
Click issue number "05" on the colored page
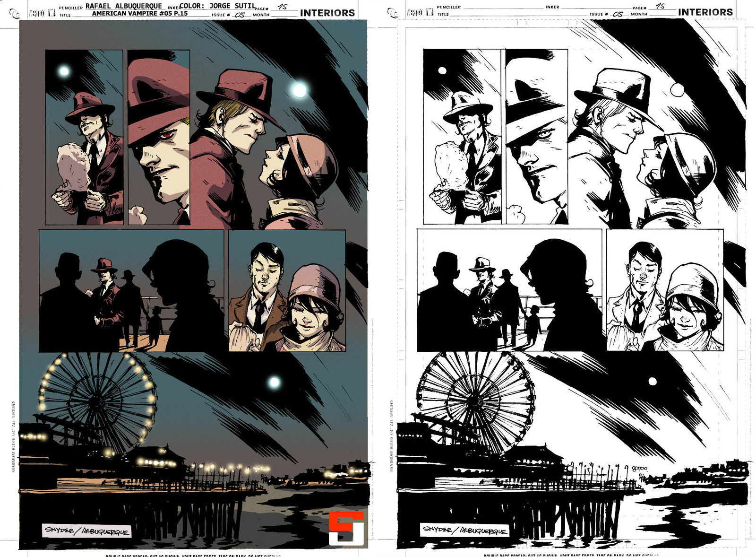point(240,15)
